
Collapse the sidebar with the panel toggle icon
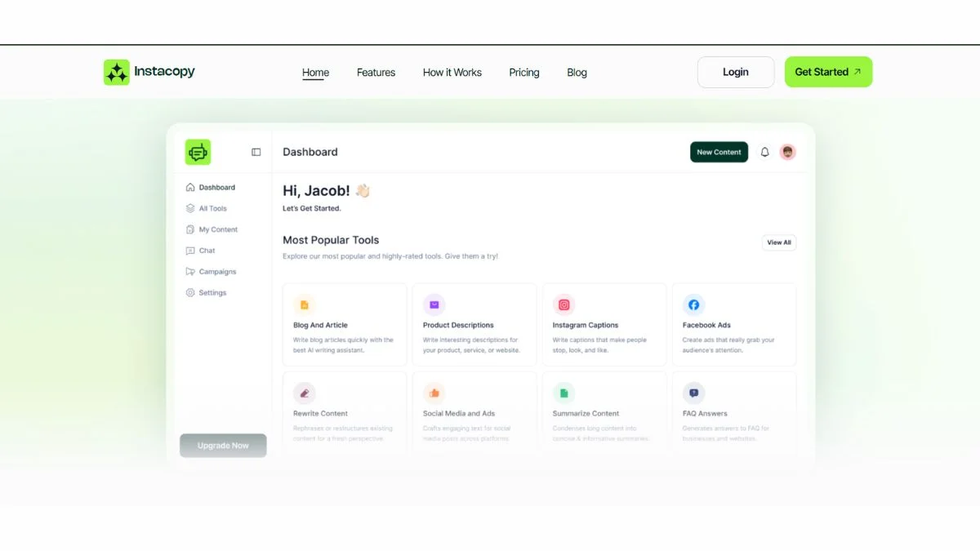click(x=256, y=152)
